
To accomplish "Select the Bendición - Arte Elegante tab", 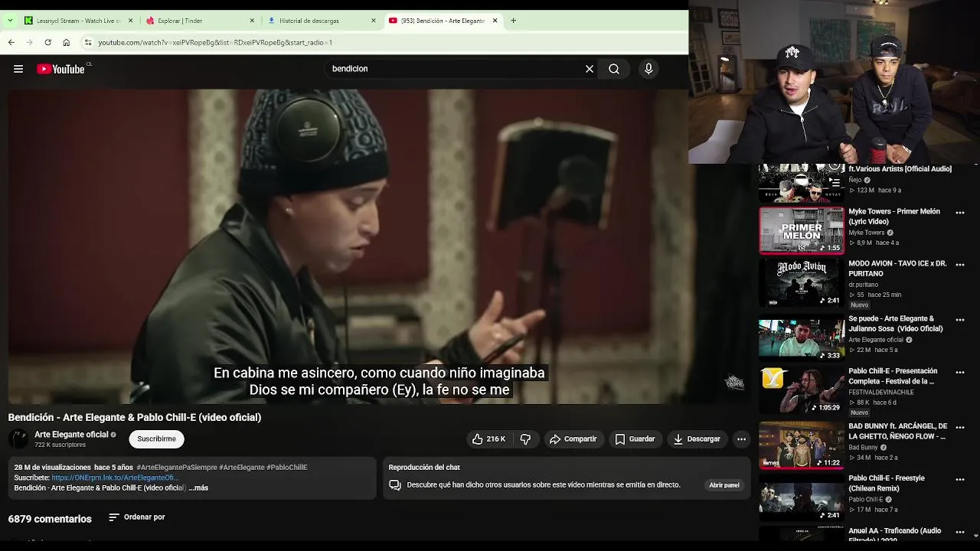I will click(x=443, y=21).
